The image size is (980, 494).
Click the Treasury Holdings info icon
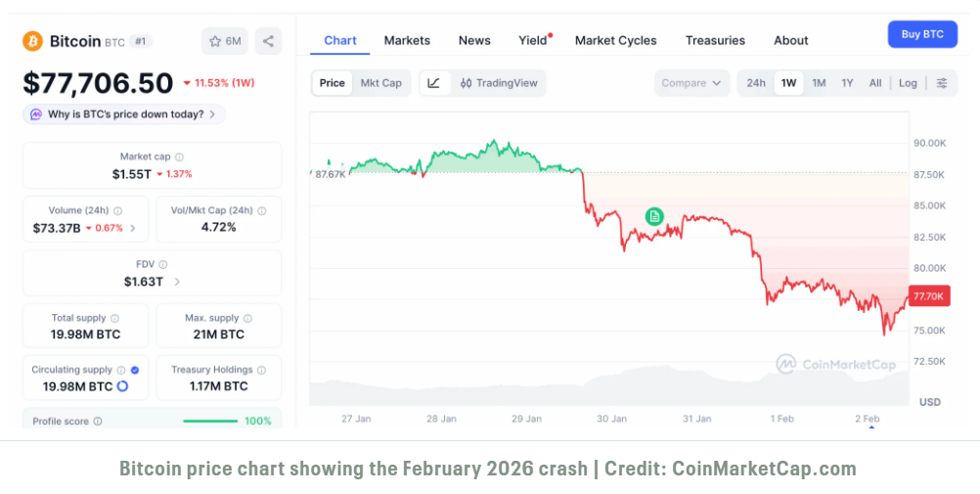pos(260,370)
